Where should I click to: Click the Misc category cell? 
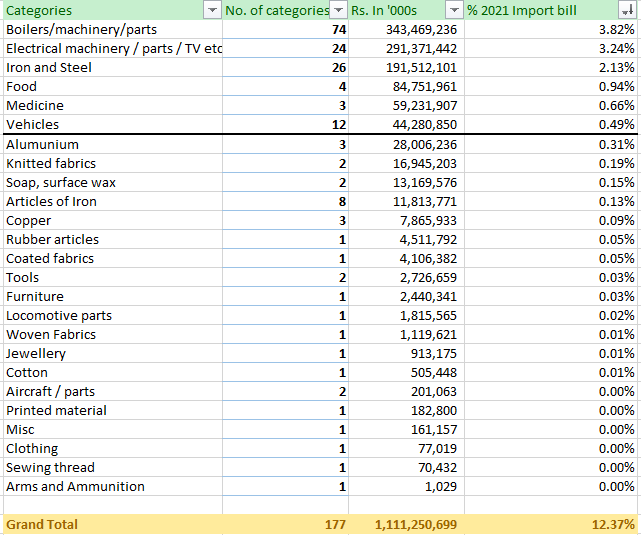pyautogui.click(x=113, y=430)
